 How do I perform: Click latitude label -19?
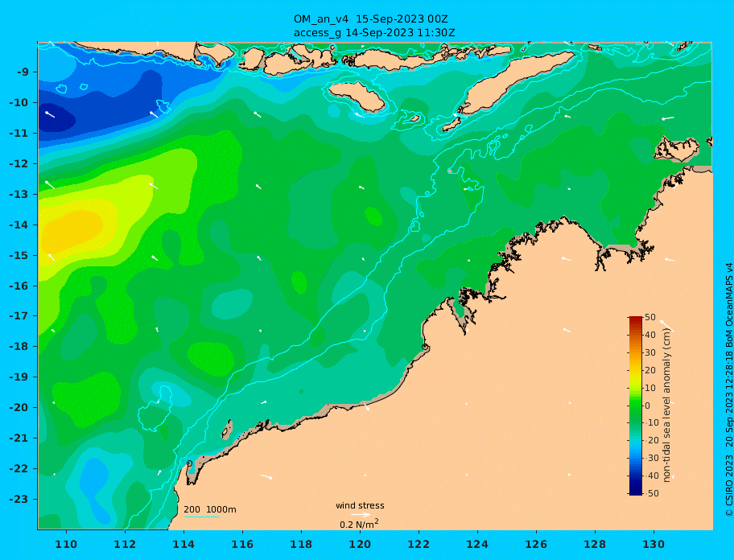pos(19,377)
